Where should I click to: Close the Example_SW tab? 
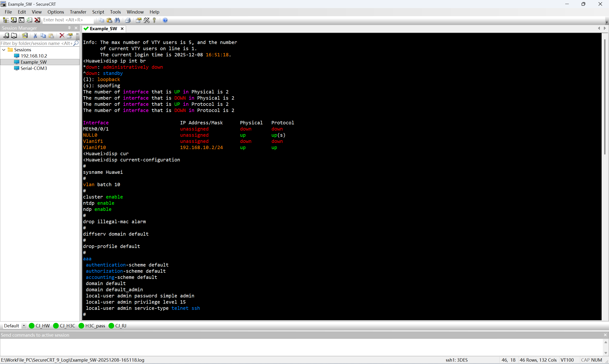[122, 29]
